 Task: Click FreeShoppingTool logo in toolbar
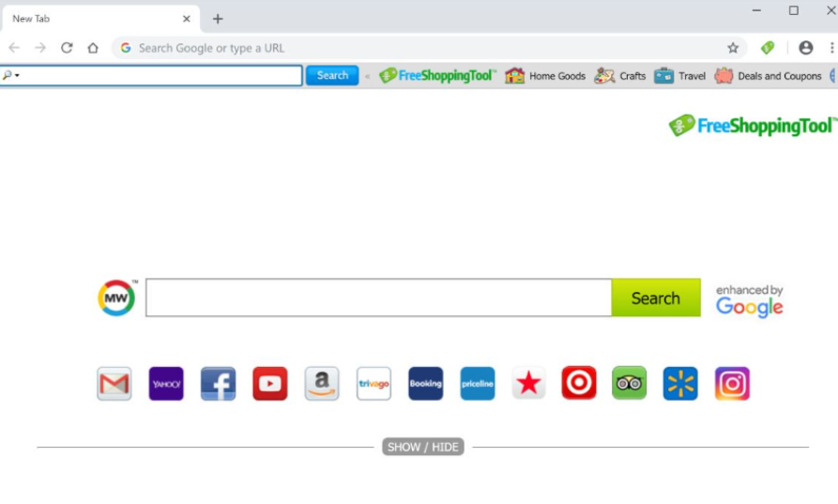coord(437,75)
